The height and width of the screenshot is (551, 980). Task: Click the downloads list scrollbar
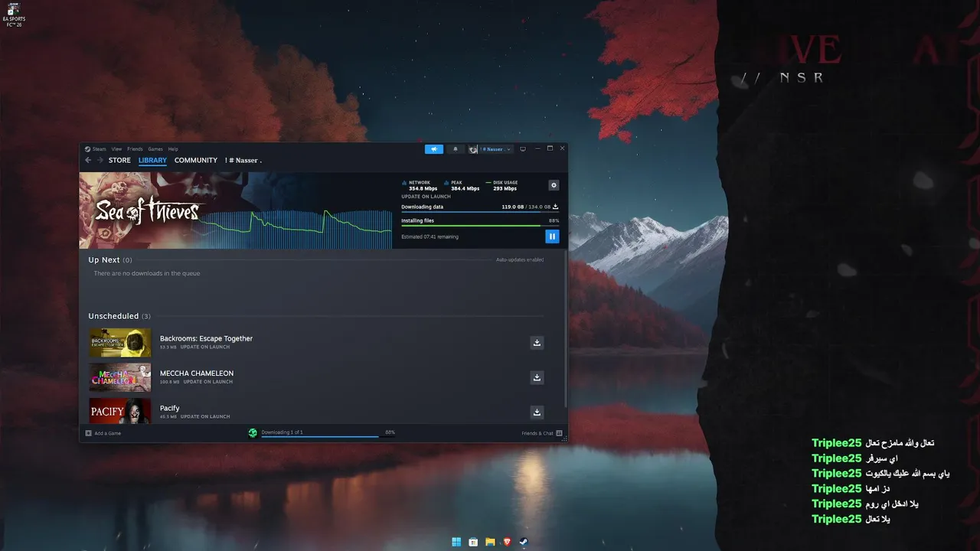566,329
